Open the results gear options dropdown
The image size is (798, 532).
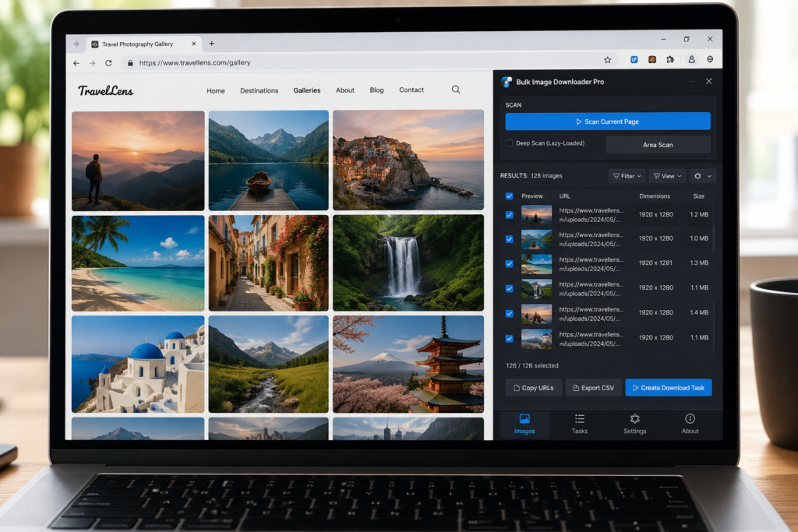tap(703, 176)
